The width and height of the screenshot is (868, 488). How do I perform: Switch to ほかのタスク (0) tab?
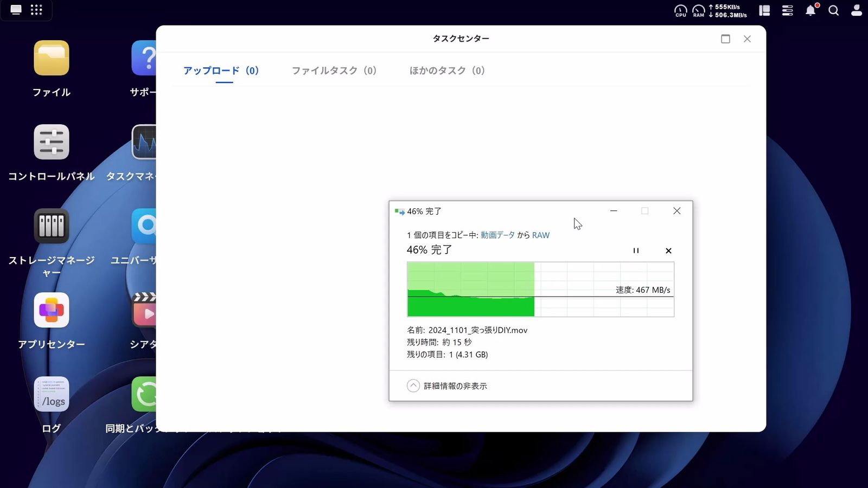(447, 70)
